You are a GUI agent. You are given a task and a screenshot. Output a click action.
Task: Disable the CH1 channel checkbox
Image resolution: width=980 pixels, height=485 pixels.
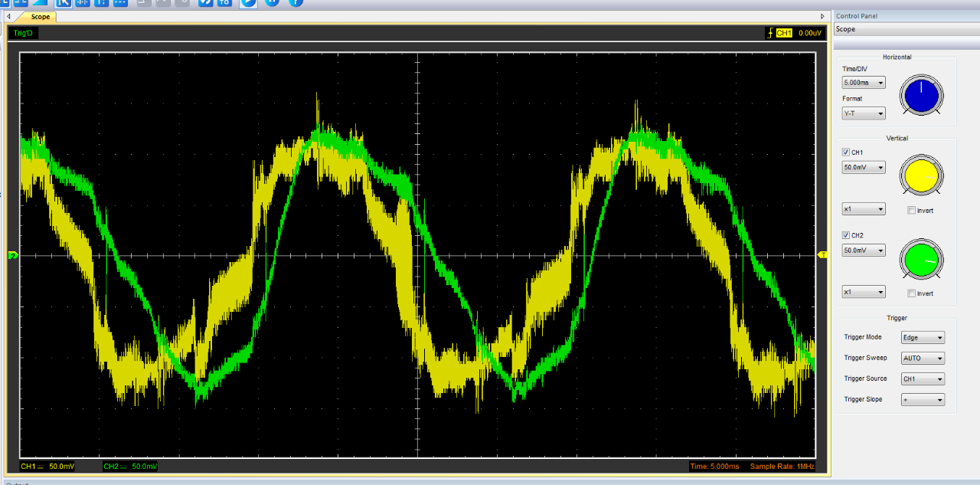click(x=846, y=152)
